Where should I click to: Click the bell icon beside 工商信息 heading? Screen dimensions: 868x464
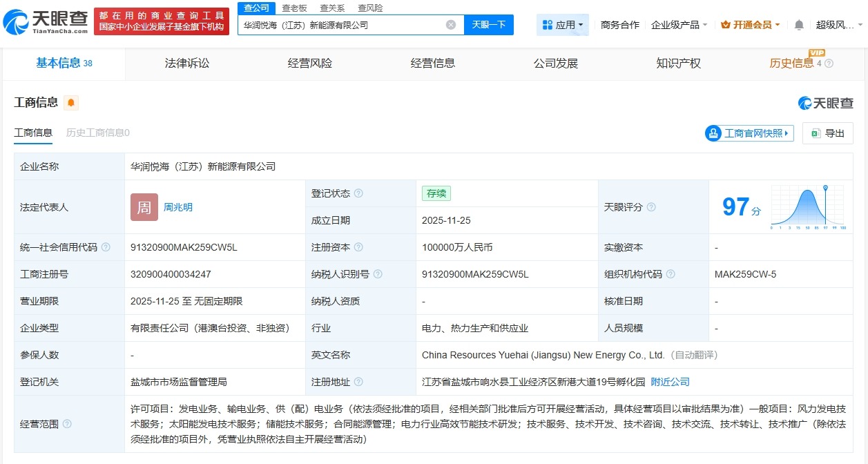pyautogui.click(x=71, y=102)
